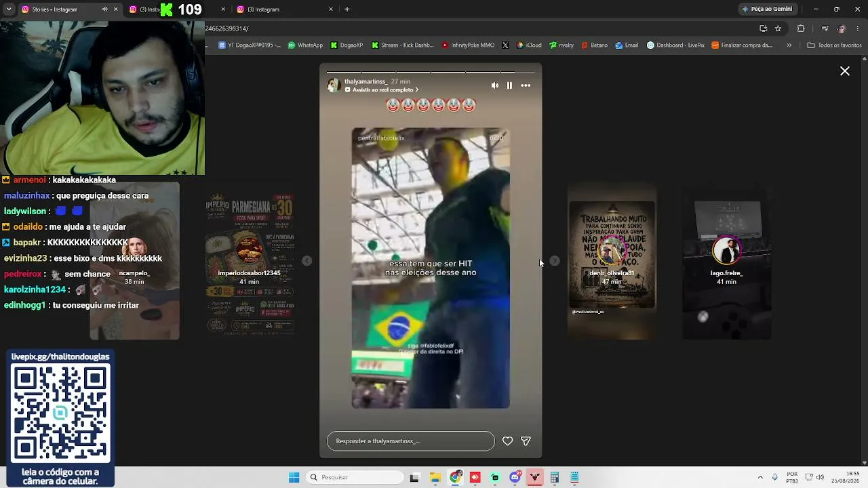Open the 'Stream - Kick Dashb...' bookmark
This screenshot has height=488, width=868.
click(x=402, y=45)
